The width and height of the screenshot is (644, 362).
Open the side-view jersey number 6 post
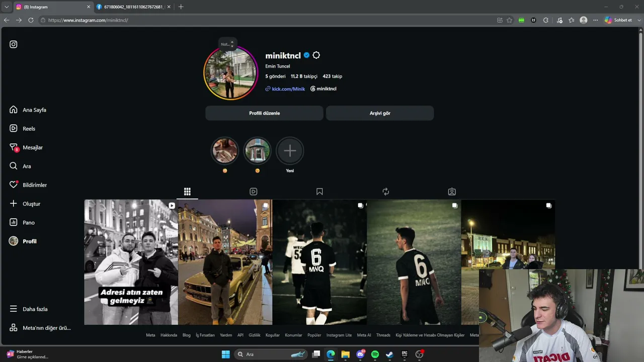pos(414,262)
